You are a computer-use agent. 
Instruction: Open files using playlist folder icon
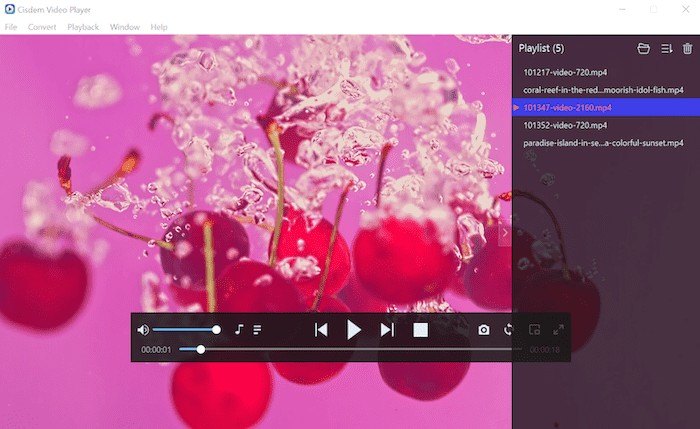click(644, 48)
